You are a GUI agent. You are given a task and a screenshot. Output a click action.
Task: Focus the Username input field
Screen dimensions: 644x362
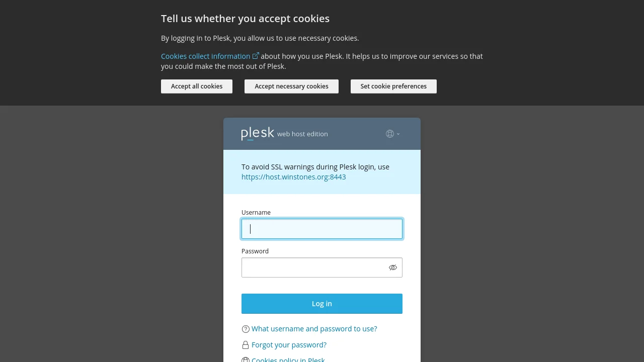pos(322,229)
